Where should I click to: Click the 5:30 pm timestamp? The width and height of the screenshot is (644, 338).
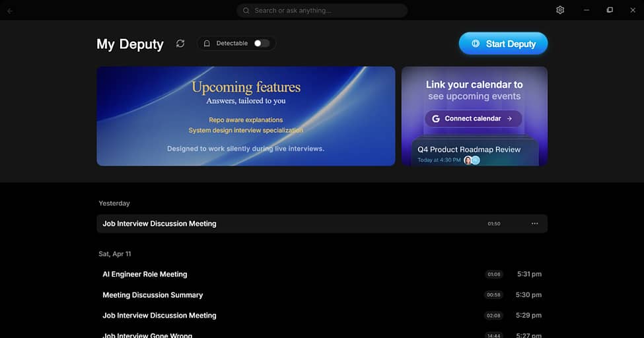(x=528, y=295)
